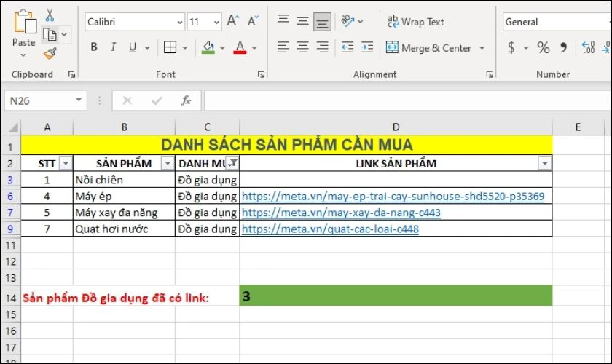Align text right
This screenshot has height=364, width=612.
point(322,47)
